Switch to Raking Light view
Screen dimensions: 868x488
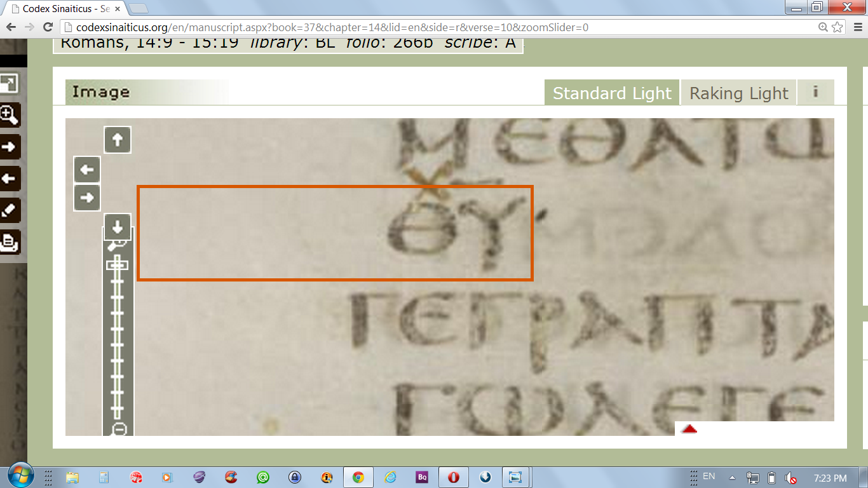[738, 92]
